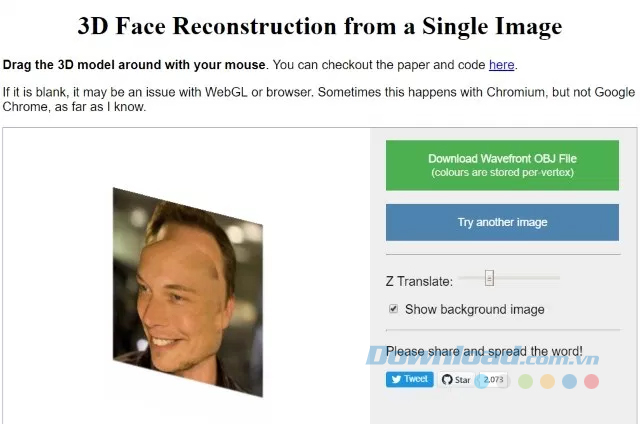
Task: Click the "Z Translate:" label
Action: point(419,282)
